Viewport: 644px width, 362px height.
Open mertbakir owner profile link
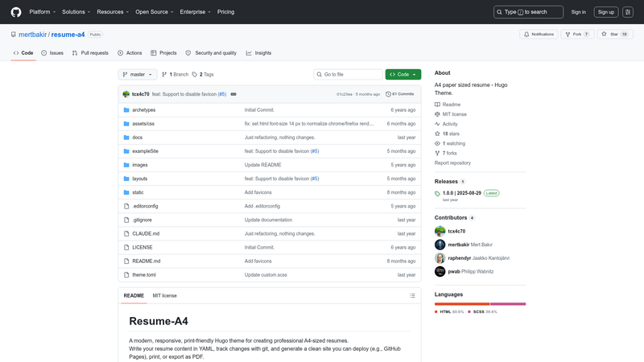coord(32,35)
